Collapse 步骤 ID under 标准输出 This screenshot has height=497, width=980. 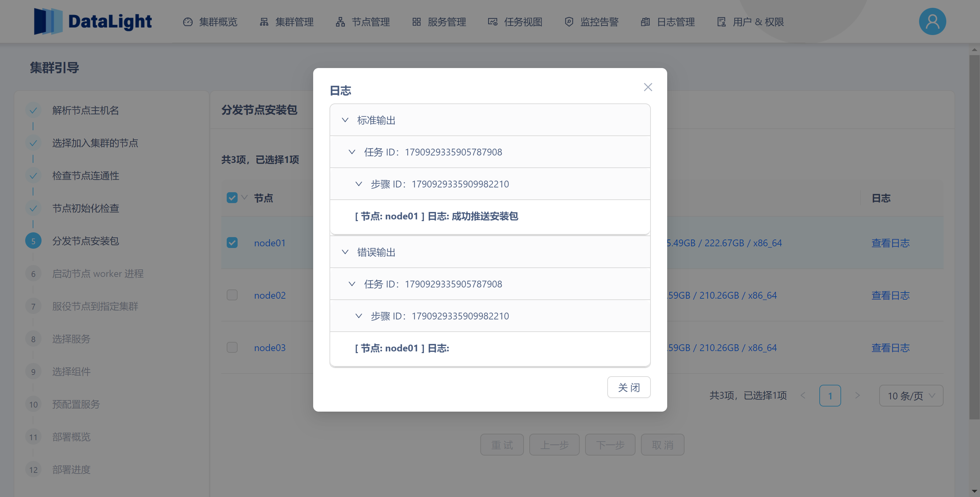(490, 184)
